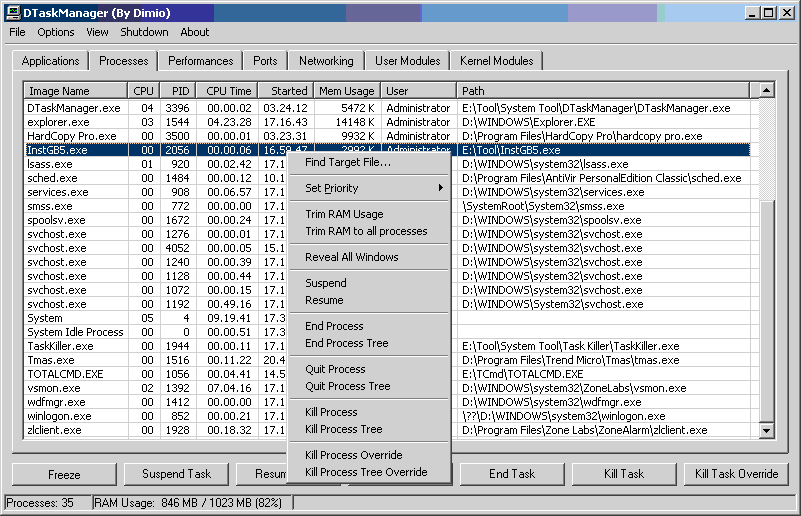The width and height of the screenshot is (801, 516).
Task: Select End Process Tree option
Action: 347,343
